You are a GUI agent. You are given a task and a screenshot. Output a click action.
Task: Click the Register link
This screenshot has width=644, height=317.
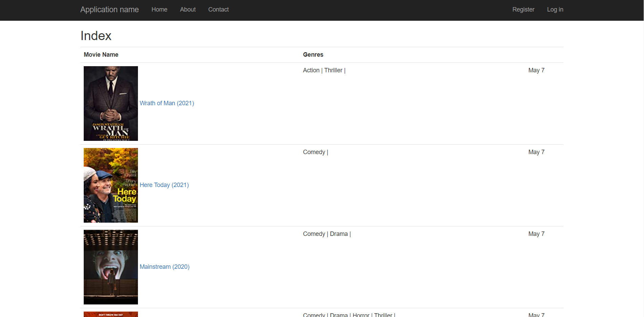[x=523, y=10]
